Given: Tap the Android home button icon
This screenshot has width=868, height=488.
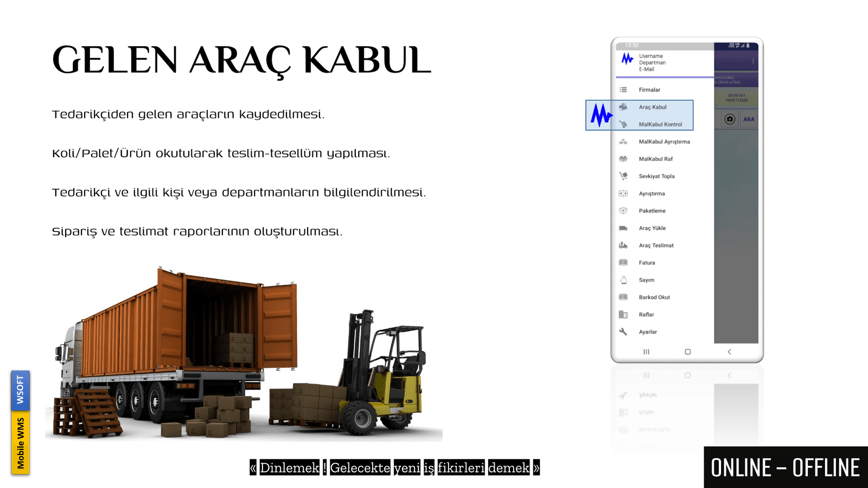Looking at the screenshot, I should [x=688, y=352].
